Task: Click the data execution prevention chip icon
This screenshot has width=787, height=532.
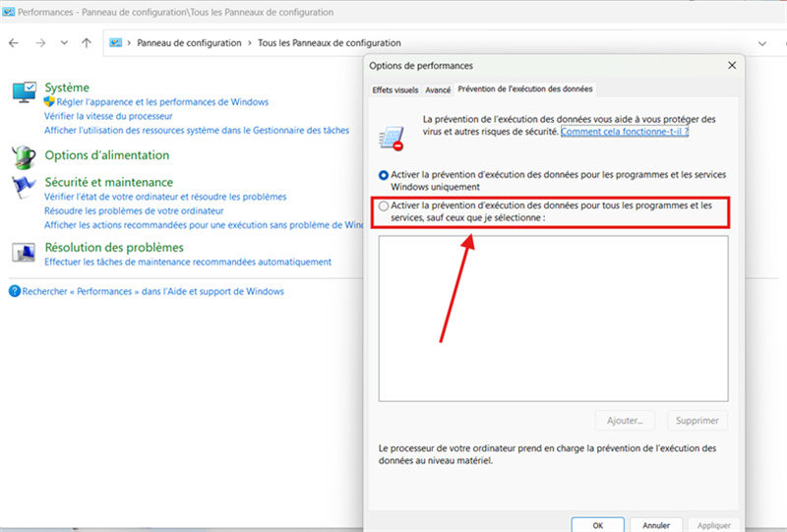Action: coord(392,139)
